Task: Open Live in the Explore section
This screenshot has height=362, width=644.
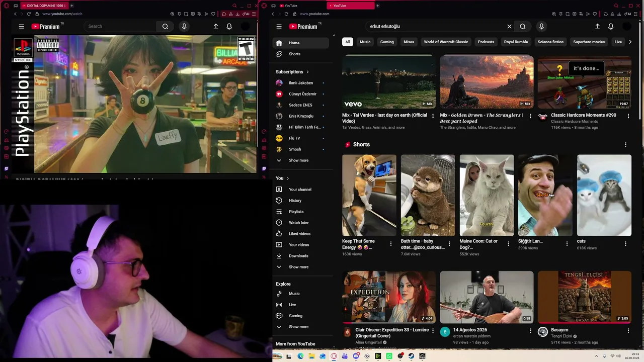Action: click(301, 305)
